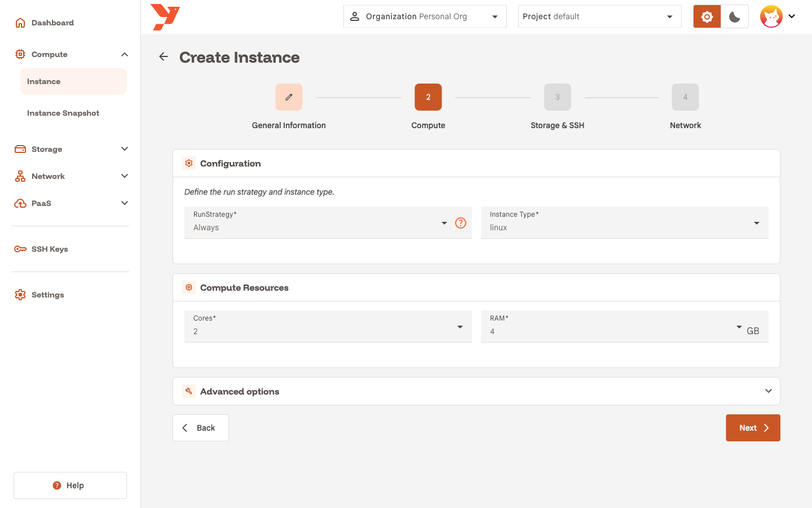
Task: Click the user avatar dropdown chevron
Action: click(792, 16)
